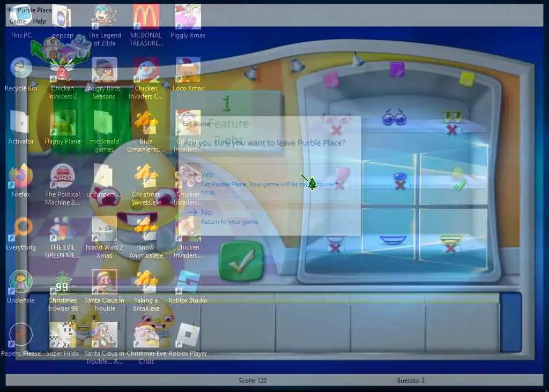The height and width of the screenshot is (392, 549).
Task: Launch Christmas Browser 99 icon
Action: pos(62,291)
